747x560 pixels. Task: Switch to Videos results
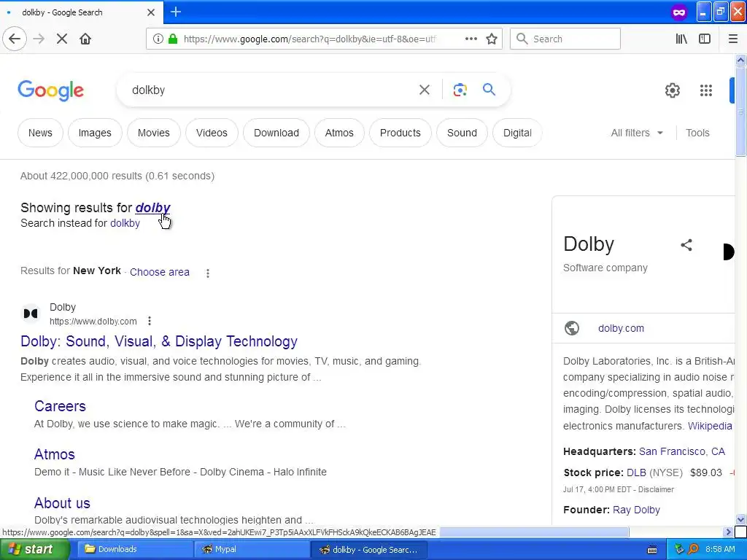[x=212, y=133]
